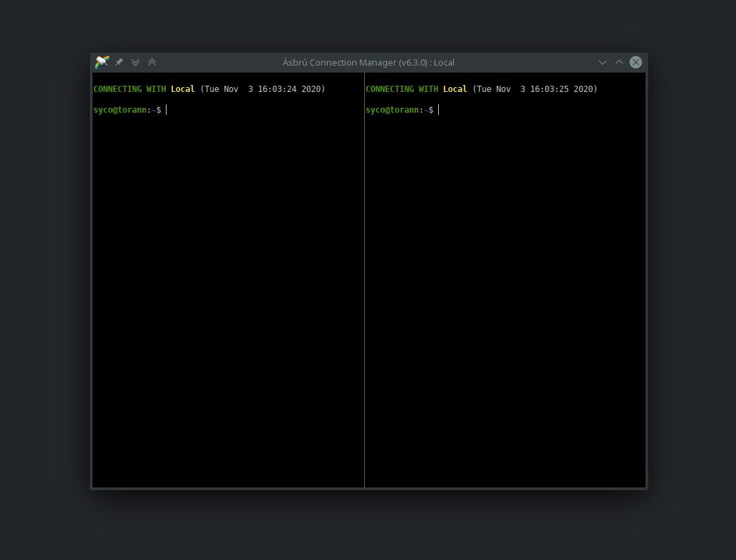This screenshot has height=560, width=736.
Task: Close the Ásbrú Connection Manager window
Action: [x=635, y=62]
